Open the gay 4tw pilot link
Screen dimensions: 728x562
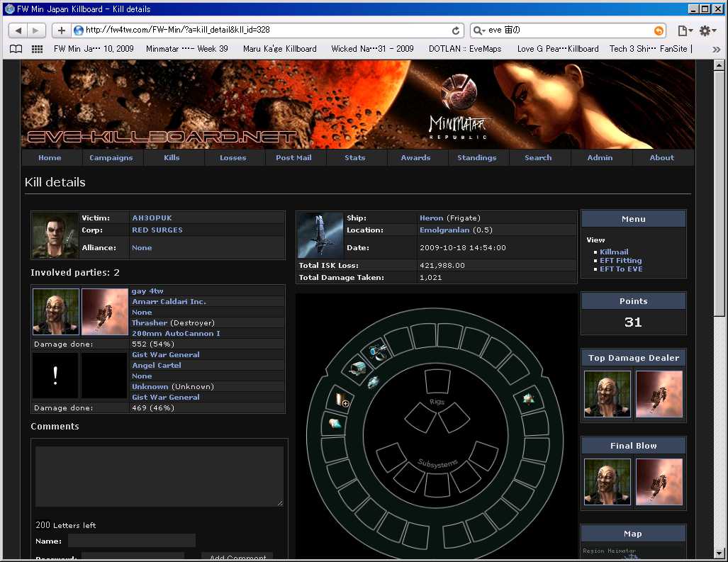147,291
